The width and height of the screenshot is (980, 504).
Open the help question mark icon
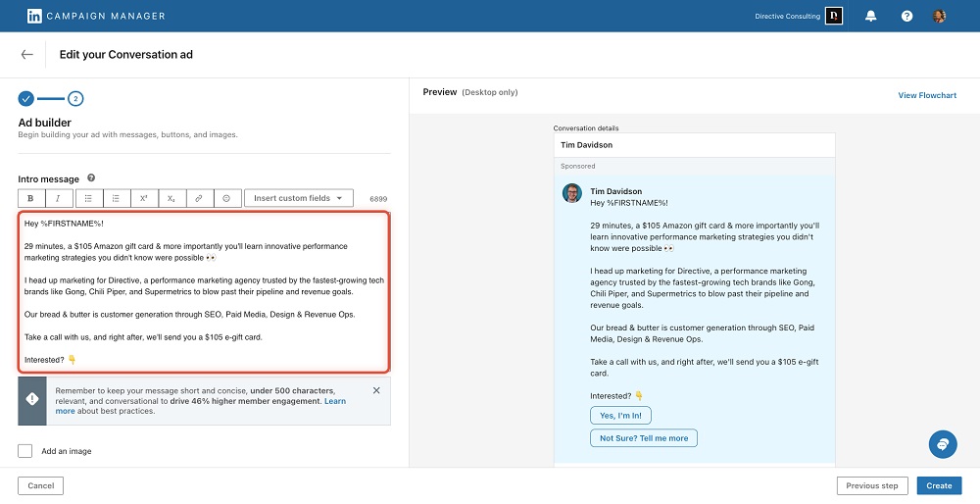click(906, 17)
